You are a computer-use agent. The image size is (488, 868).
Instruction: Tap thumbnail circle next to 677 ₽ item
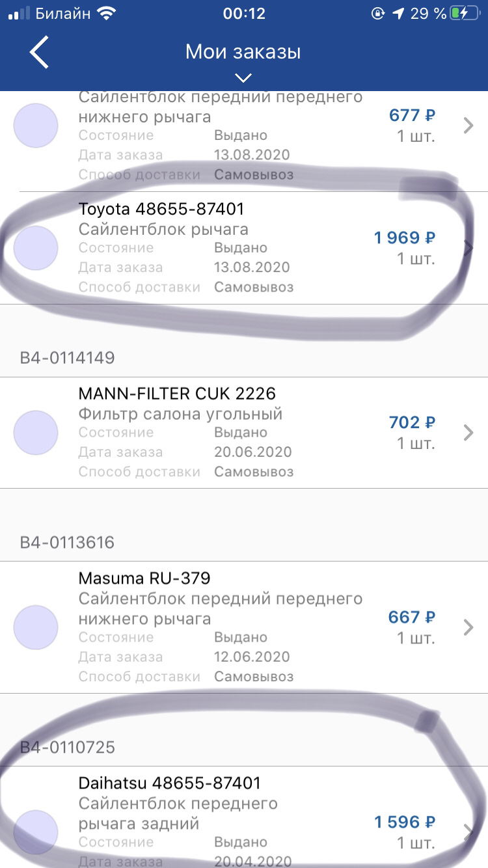36,126
